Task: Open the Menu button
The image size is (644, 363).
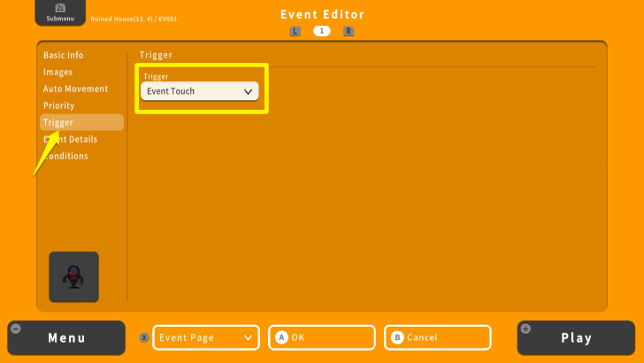Action: 66,338
